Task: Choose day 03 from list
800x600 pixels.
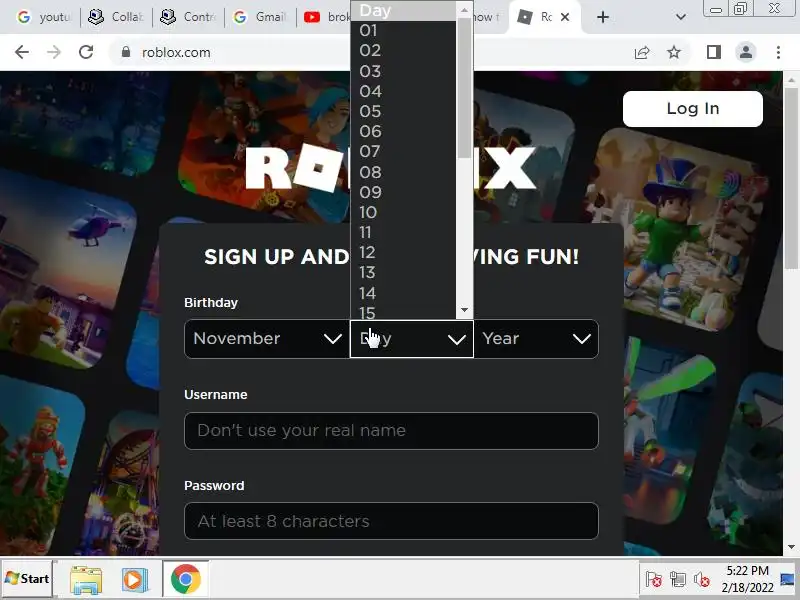Action: (403, 71)
